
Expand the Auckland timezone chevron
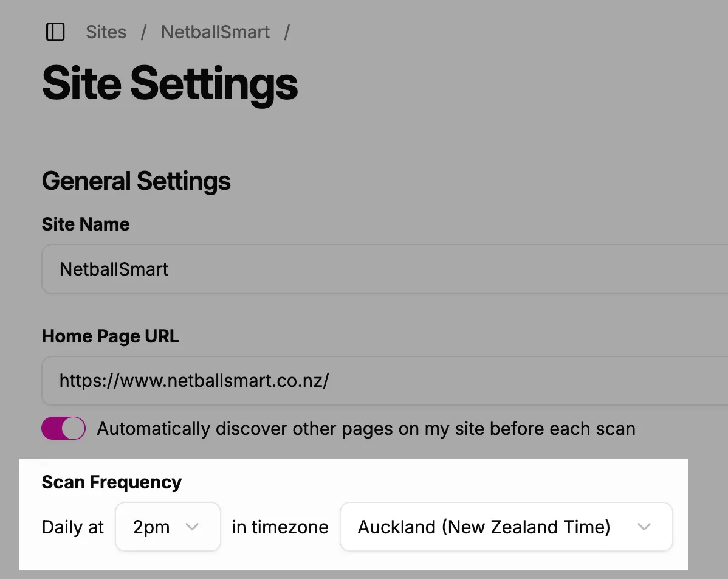coord(645,527)
